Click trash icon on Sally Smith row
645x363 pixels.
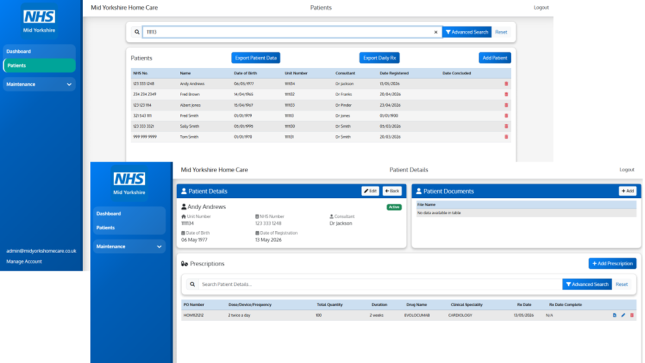pos(506,126)
